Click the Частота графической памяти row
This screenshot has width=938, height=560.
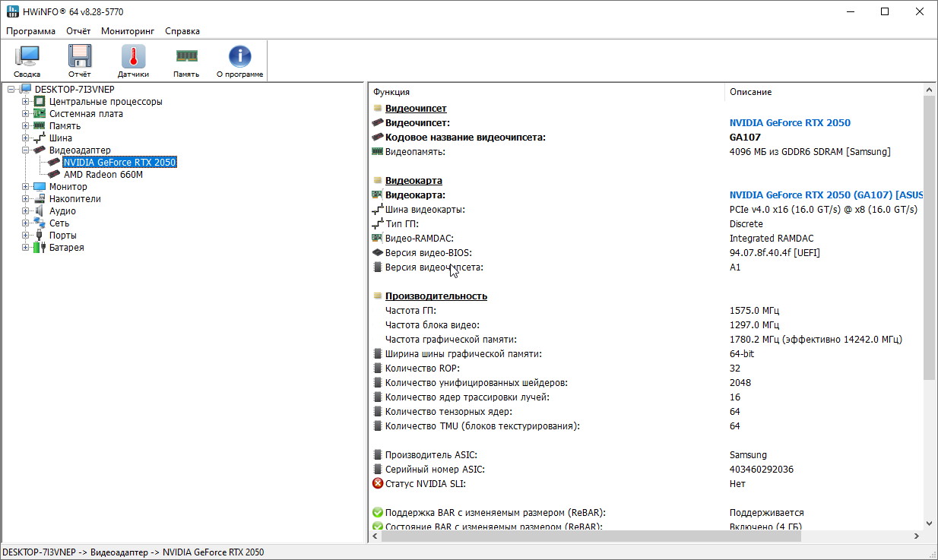[646, 340]
